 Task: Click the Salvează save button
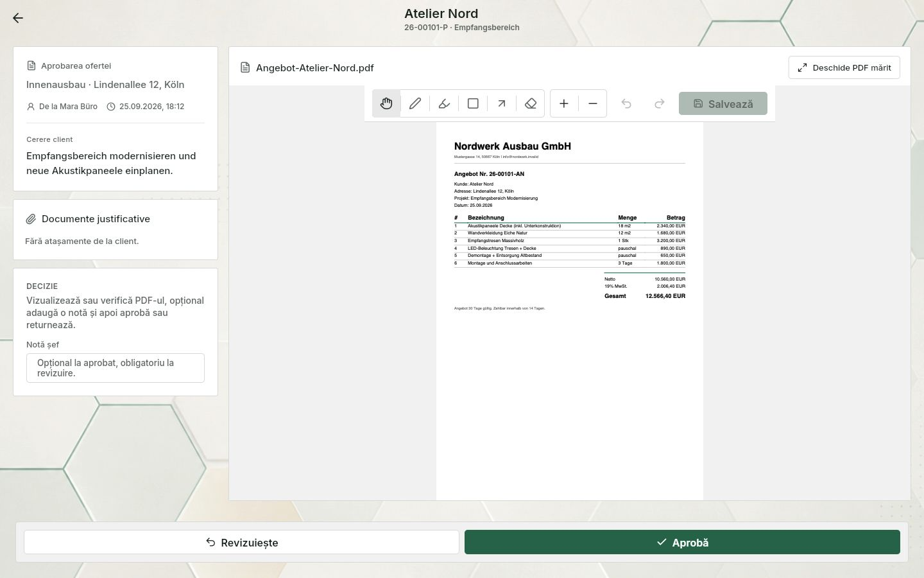(x=723, y=103)
